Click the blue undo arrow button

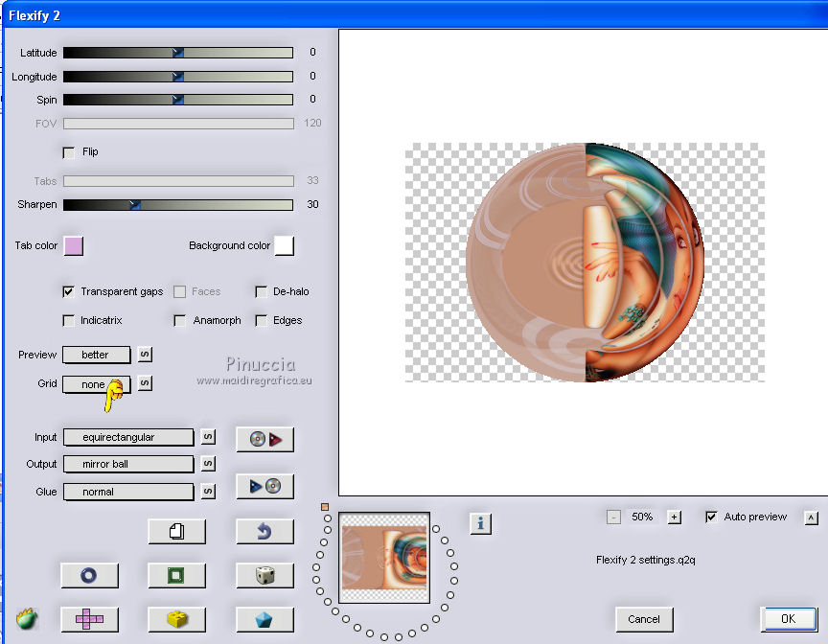(265, 531)
